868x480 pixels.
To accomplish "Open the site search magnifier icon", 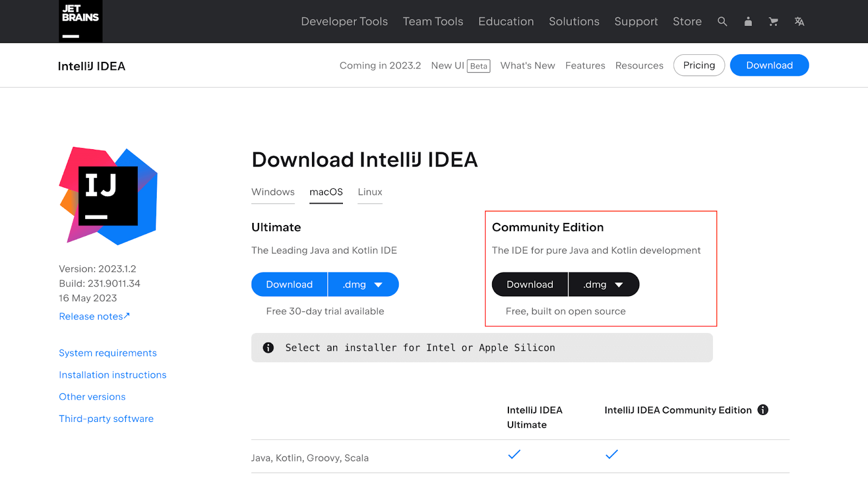I will (722, 22).
